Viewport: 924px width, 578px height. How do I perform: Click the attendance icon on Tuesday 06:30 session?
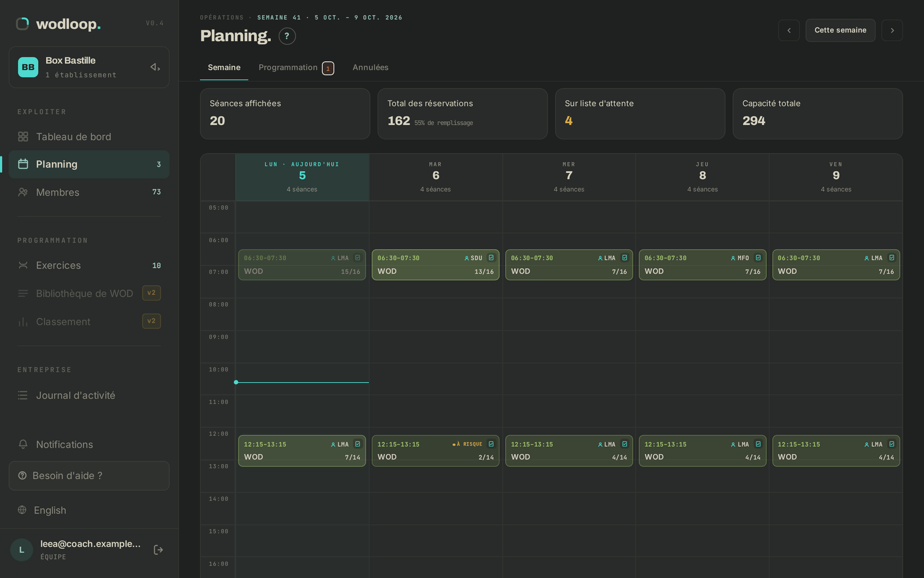[491, 258]
